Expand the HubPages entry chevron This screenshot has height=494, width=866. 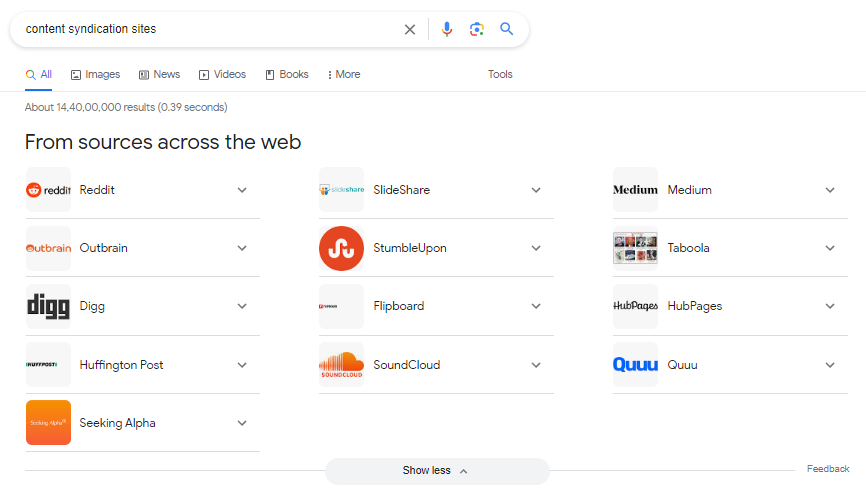pyautogui.click(x=830, y=306)
